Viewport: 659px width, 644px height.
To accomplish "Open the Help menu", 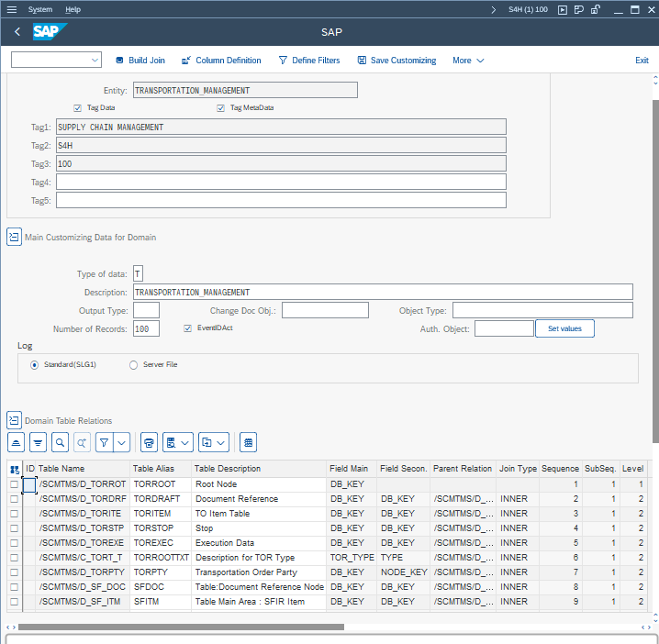I will coord(73,9).
